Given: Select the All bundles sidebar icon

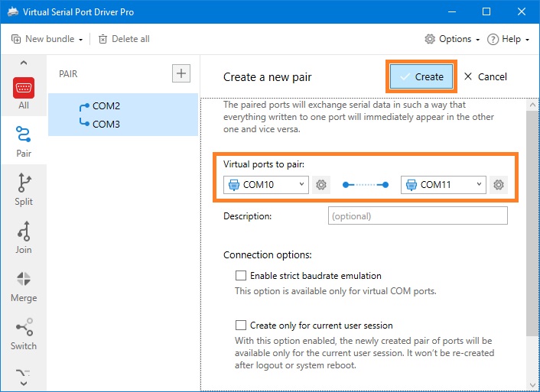Looking at the screenshot, I should (24, 93).
